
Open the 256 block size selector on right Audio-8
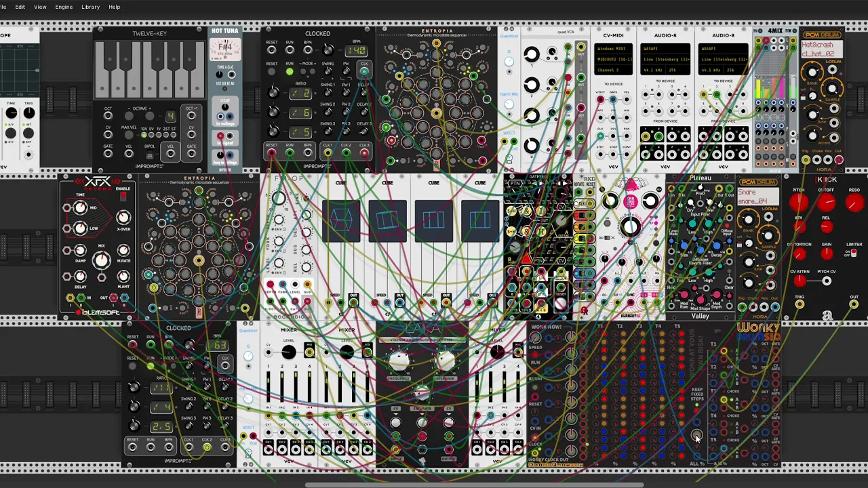pyautogui.click(x=735, y=70)
